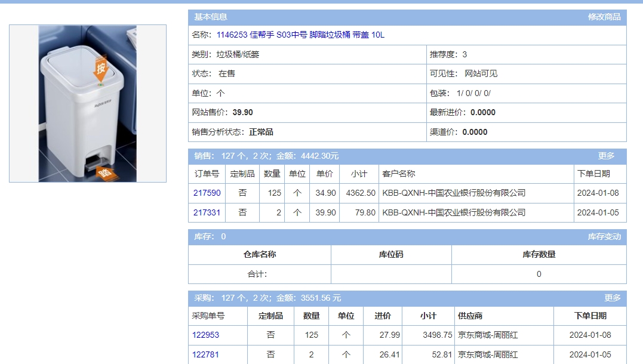
Task: Select the 库存: 0 header text
Action: (x=210, y=236)
